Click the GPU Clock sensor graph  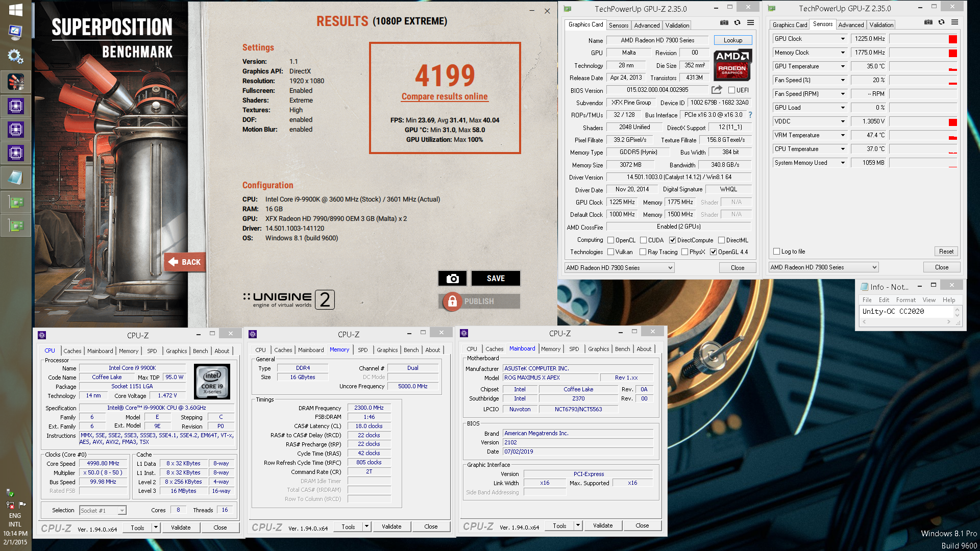point(923,39)
